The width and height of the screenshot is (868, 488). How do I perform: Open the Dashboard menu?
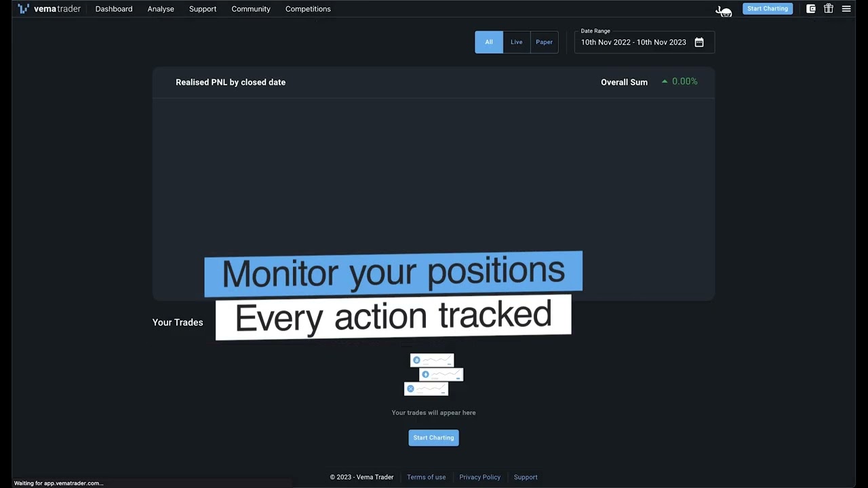click(x=114, y=9)
